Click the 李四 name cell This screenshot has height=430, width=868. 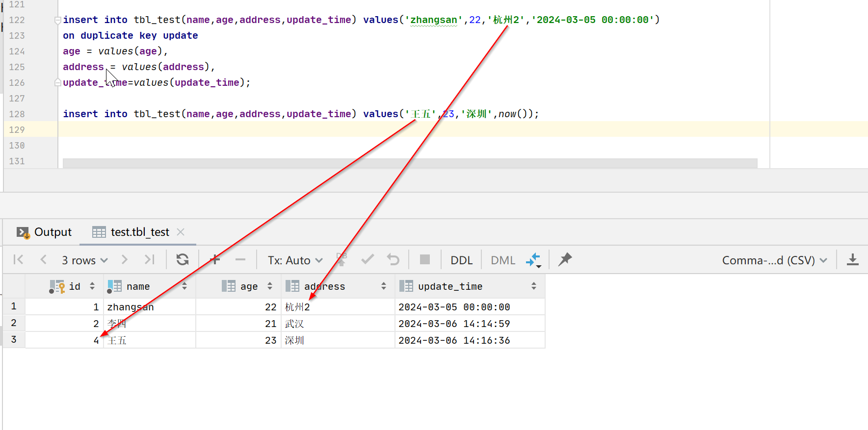(x=150, y=324)
